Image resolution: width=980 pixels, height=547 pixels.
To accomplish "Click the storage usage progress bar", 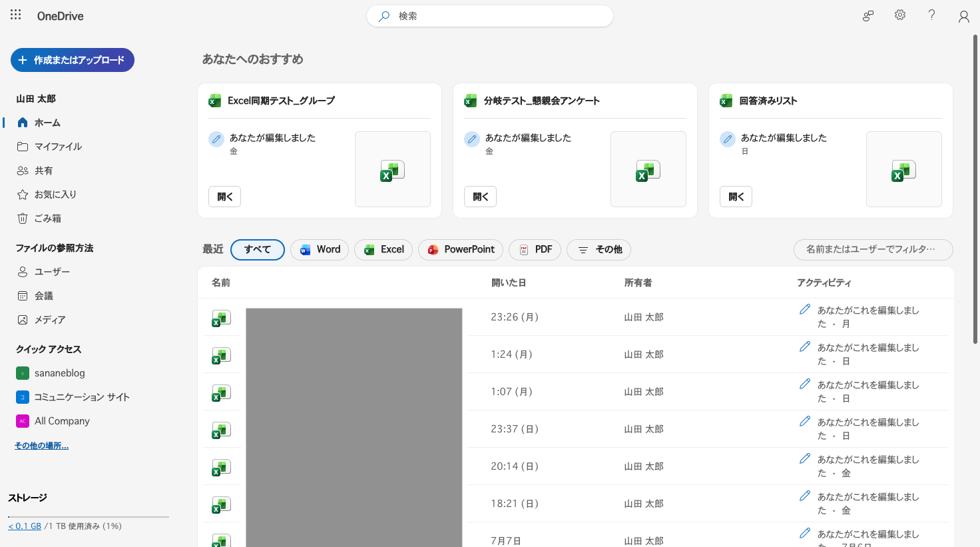I will tap(89, 516).
